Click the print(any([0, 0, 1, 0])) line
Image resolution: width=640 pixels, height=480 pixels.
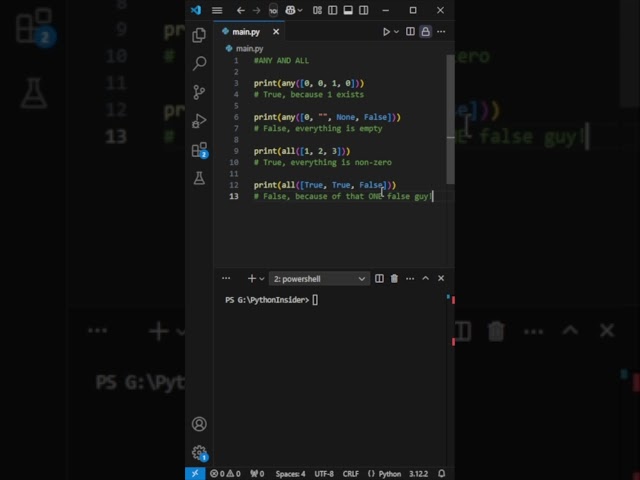pyautogui.click(x=309, y=83)
